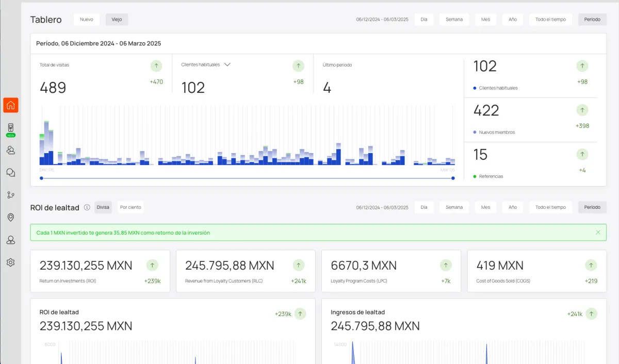Open the chat bubbles sidebar icon
The height and width of the screenshot is (364, 619).
pyautogui.click(x=11, y=173)
